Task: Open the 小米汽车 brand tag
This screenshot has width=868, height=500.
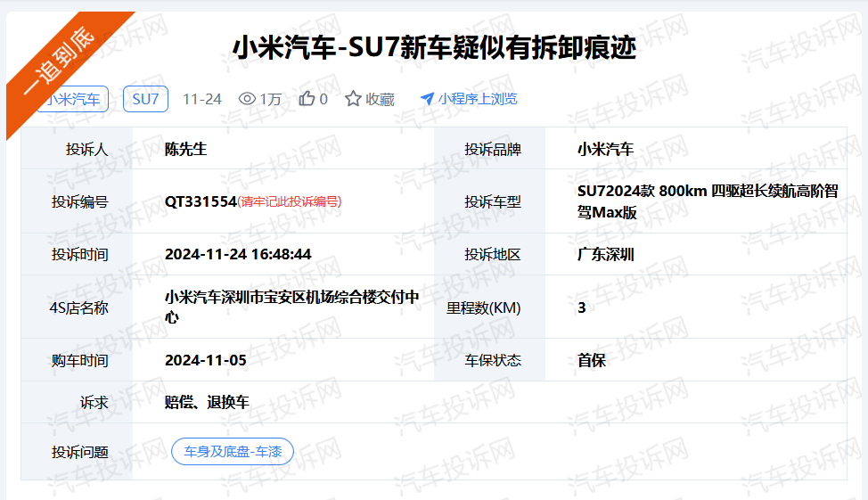Action: (72, 99)
